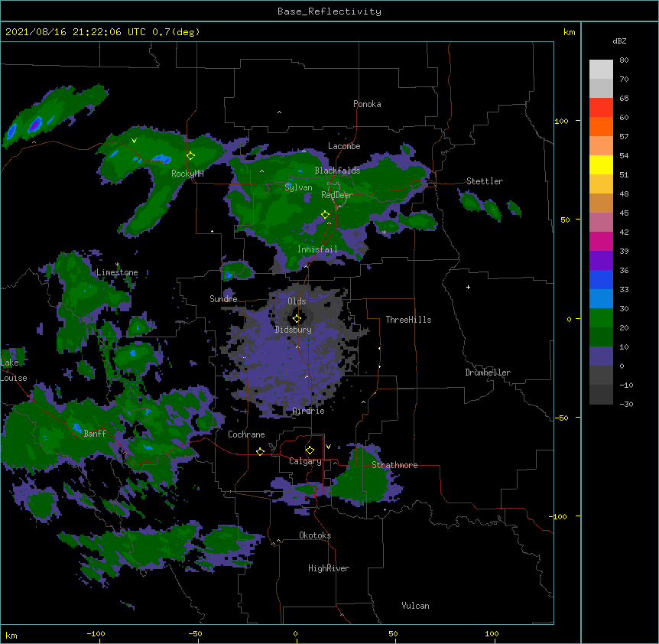Pick the red swatch in the dBZ legend
Viewport: 659px width, 644px height.
click(601, 107)
